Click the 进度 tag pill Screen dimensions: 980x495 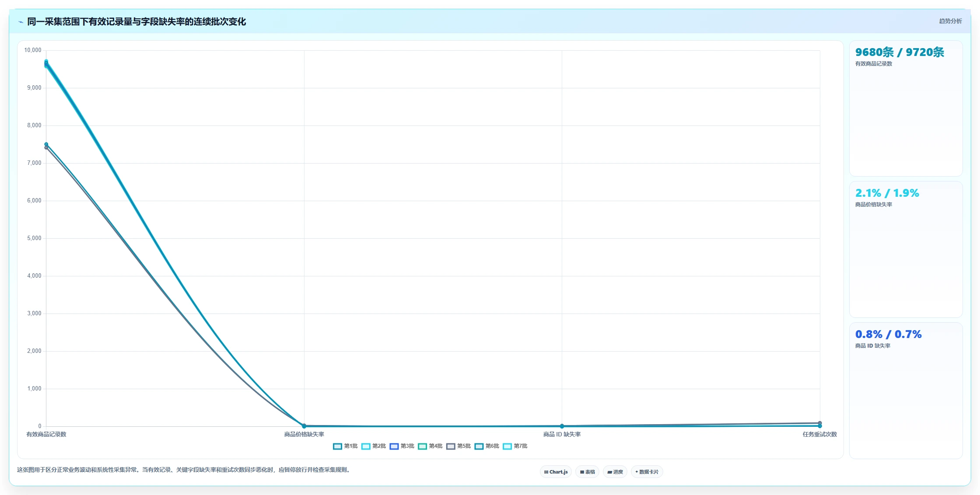pyautogui.click(x=615, y=472)
